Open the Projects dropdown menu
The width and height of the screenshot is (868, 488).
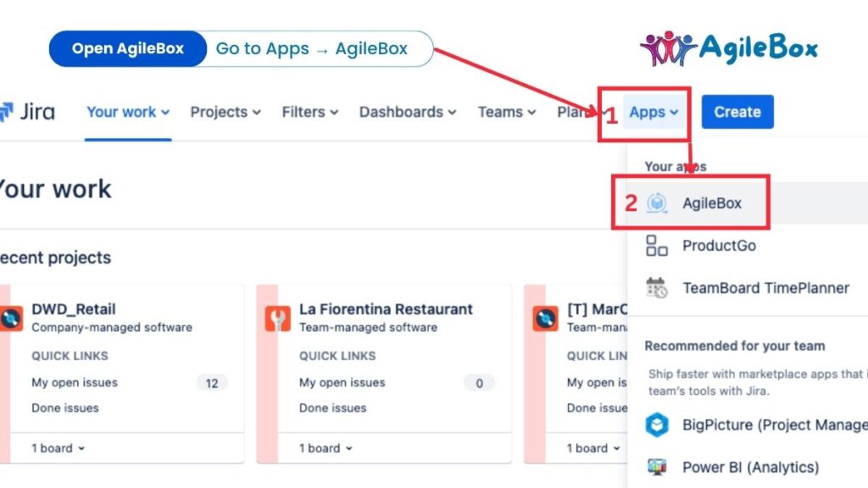coord(220,111)
